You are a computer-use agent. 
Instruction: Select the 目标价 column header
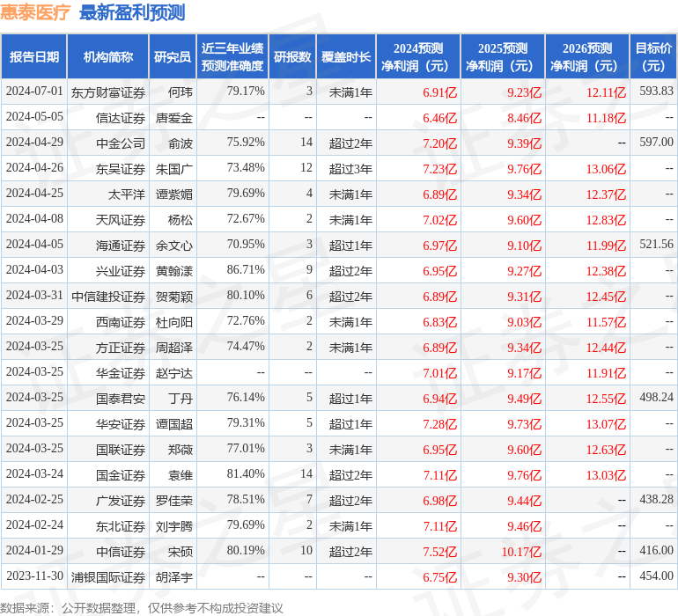[x=653, y=56]
